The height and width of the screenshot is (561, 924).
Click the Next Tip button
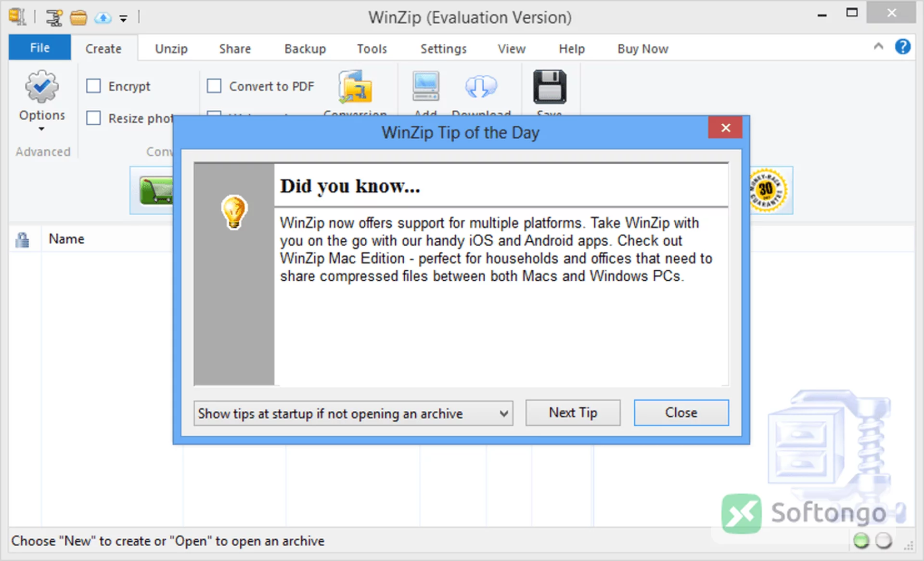[x=573, y=413]
